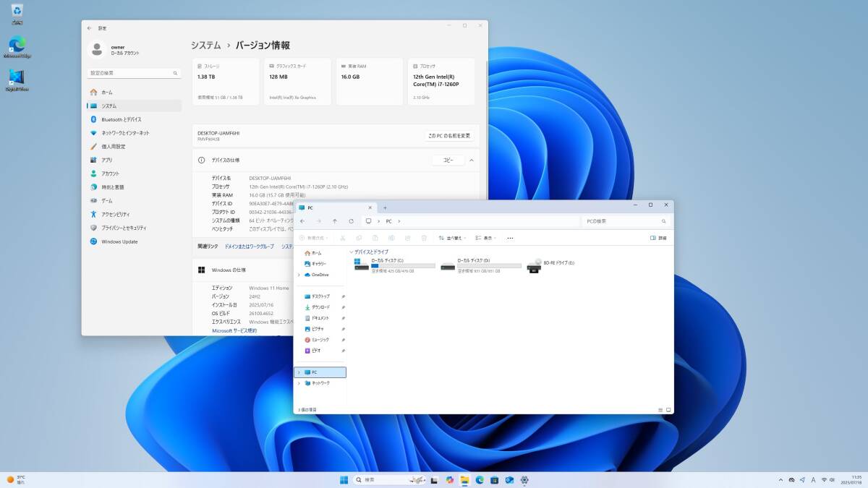Open Outlook from the taskbar

coord(509,480)
